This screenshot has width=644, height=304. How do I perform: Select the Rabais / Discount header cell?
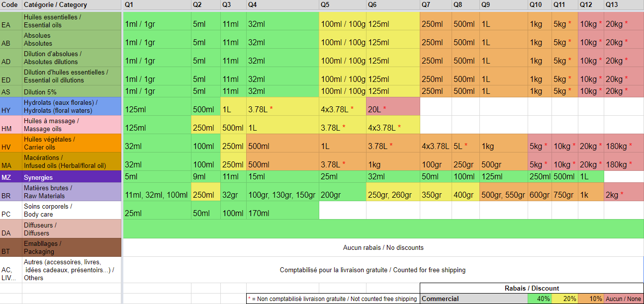click(532, 288)
